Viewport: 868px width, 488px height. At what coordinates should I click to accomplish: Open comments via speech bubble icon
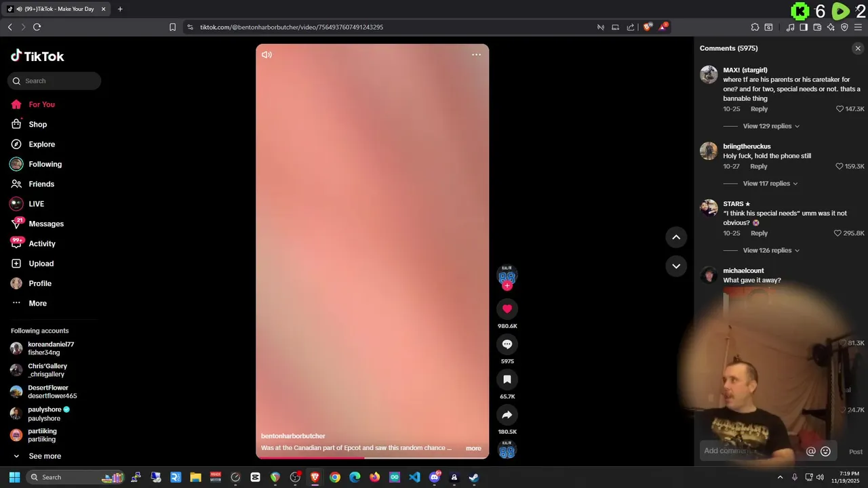click(507, 344)
